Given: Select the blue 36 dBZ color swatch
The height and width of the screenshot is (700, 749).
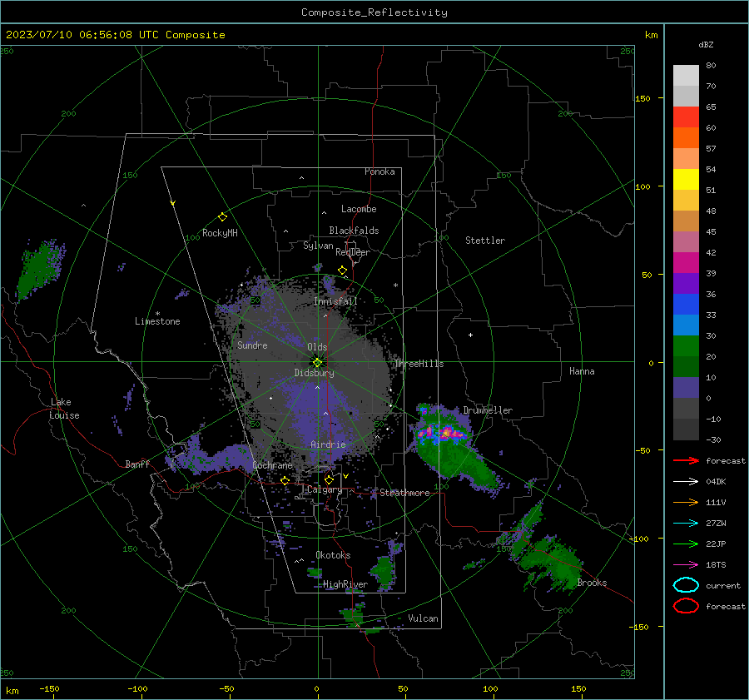Looking at the screenshot, I should [x=686, y=305].
